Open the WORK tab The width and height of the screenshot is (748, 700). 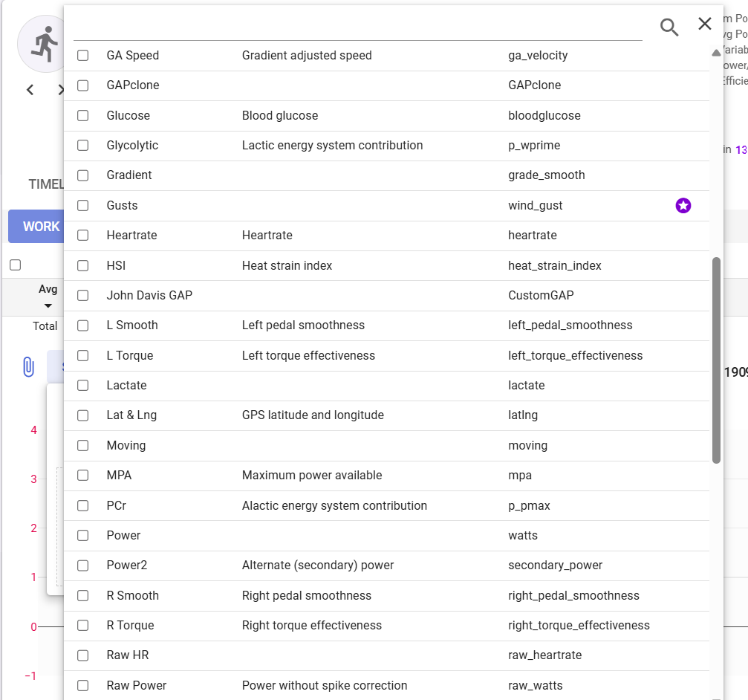click(x=36, y=226)
